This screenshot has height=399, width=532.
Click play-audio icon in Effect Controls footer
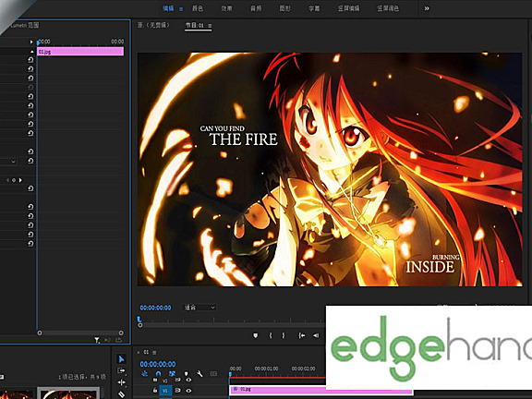coord(107,340)
